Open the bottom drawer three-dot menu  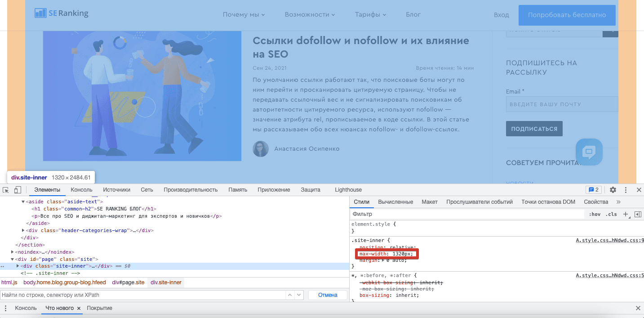click(6, 308)
